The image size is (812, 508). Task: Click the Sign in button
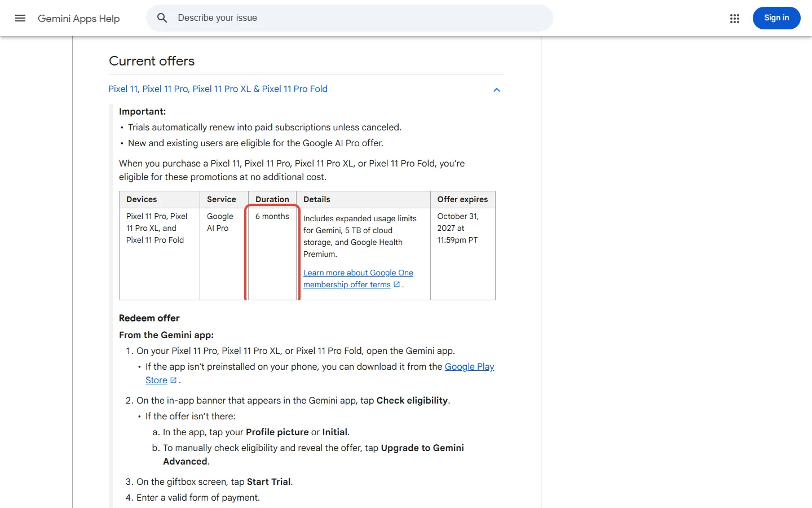776,18
